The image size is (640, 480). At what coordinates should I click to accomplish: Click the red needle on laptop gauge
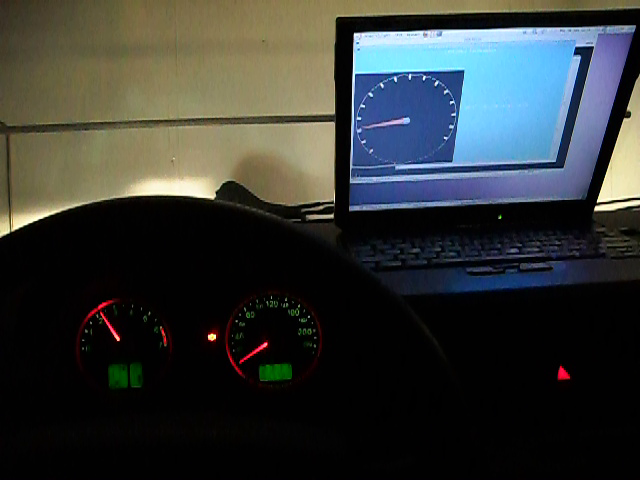click(387, 123)
